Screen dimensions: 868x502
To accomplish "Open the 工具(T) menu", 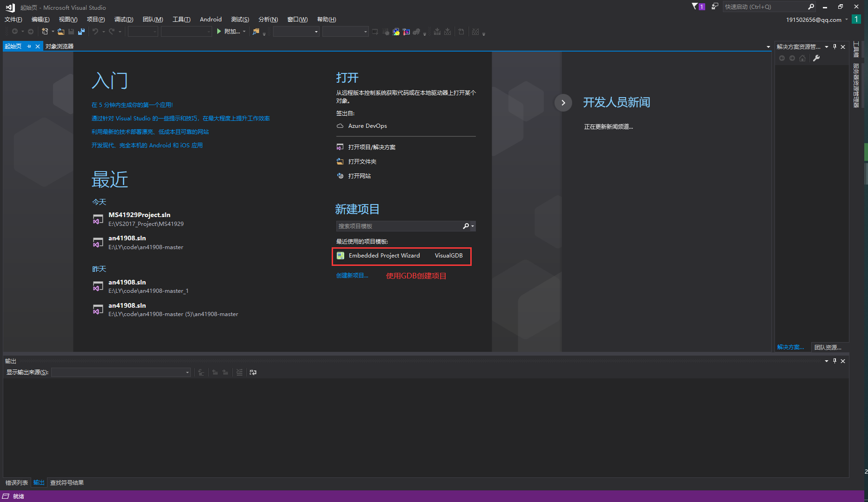I will click(181, 19).
